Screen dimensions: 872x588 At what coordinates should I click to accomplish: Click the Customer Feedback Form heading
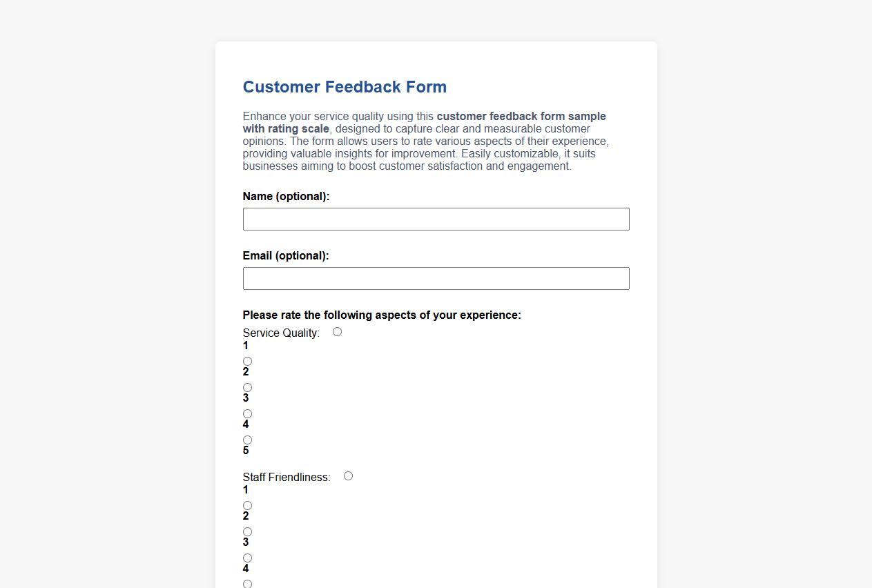tap(345, 87)
